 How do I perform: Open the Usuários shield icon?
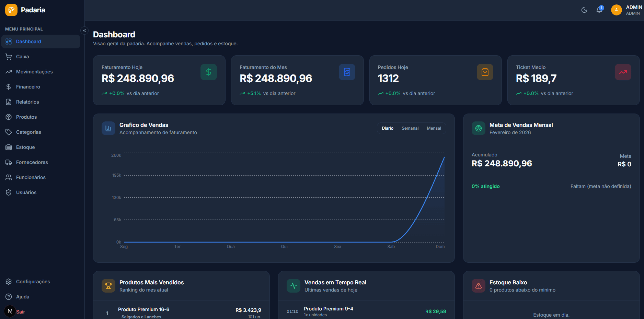tap(9, 192)
